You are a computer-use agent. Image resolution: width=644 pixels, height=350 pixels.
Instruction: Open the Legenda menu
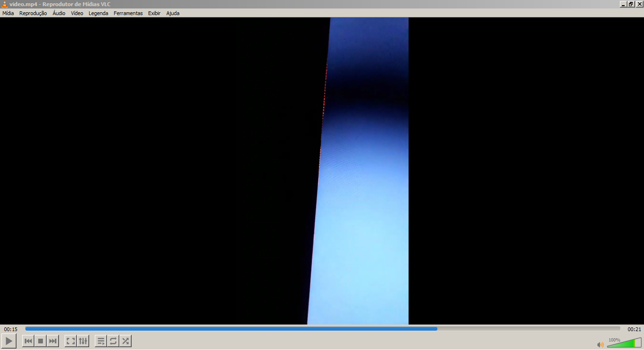[x=98, y=13]
